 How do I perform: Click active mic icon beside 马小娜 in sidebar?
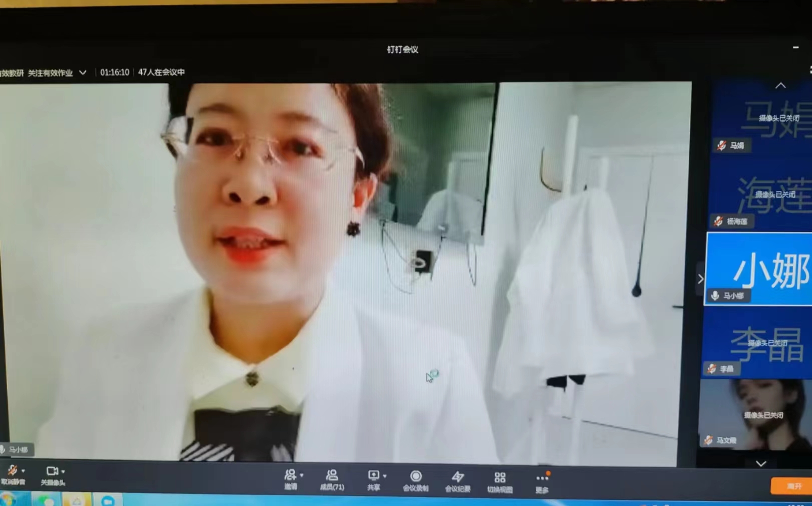[x=715, y=296]
